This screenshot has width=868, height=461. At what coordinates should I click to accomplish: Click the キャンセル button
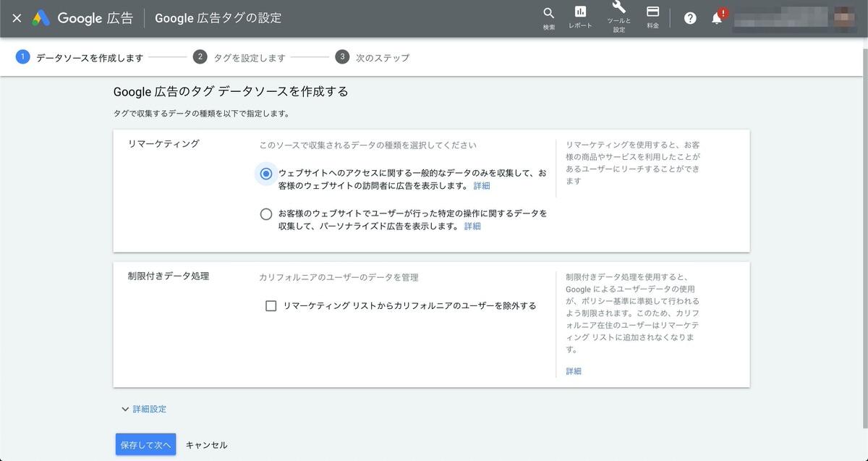[x=207, y=445]
